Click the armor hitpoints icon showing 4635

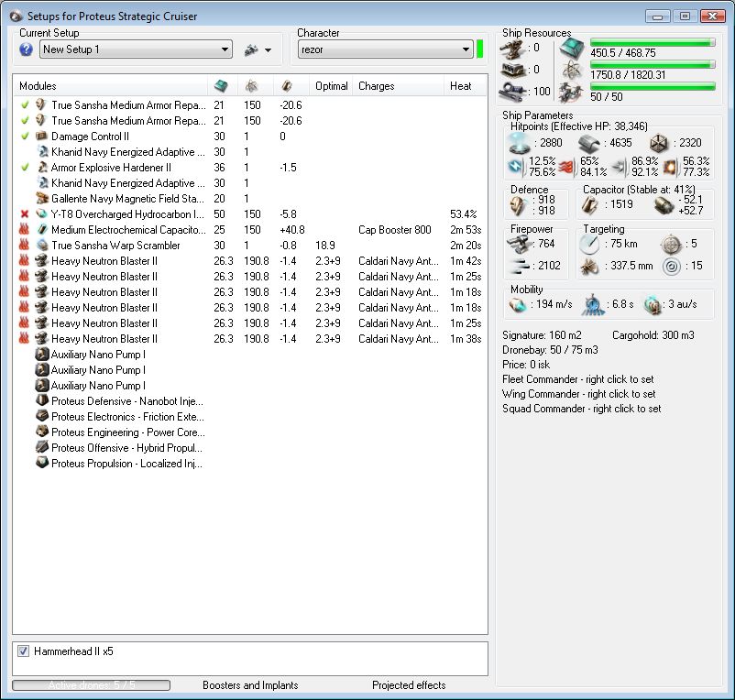[588, 143]
